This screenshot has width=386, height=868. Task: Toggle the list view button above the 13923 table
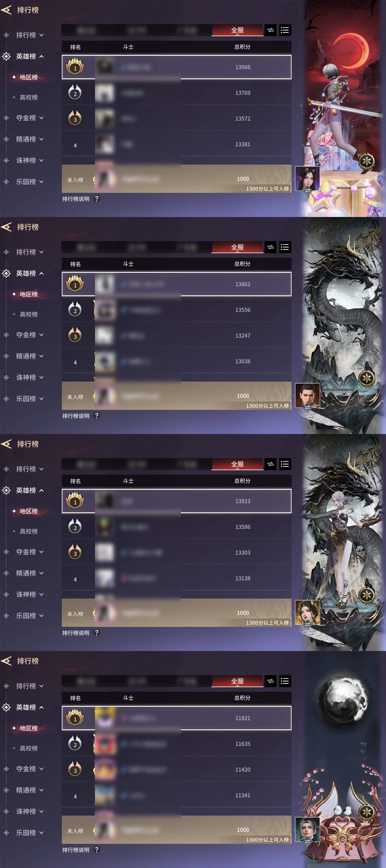[x=285, y=464]
